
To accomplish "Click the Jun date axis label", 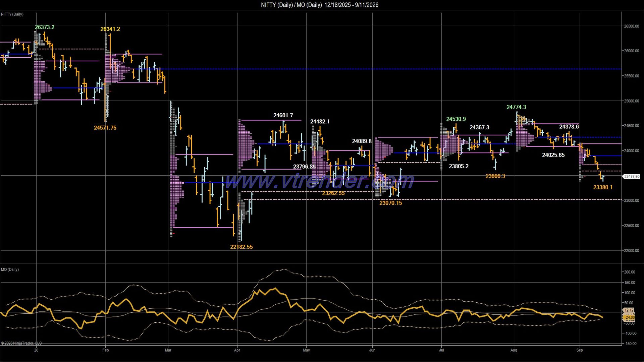I will (372, 350).
